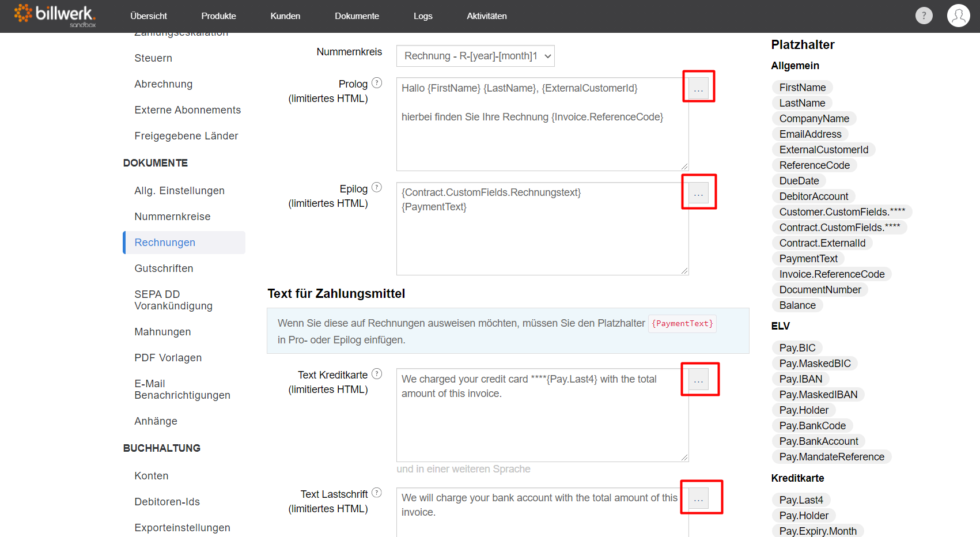Click the EmailAddress placeholder tag

click(x=810, y=134)
